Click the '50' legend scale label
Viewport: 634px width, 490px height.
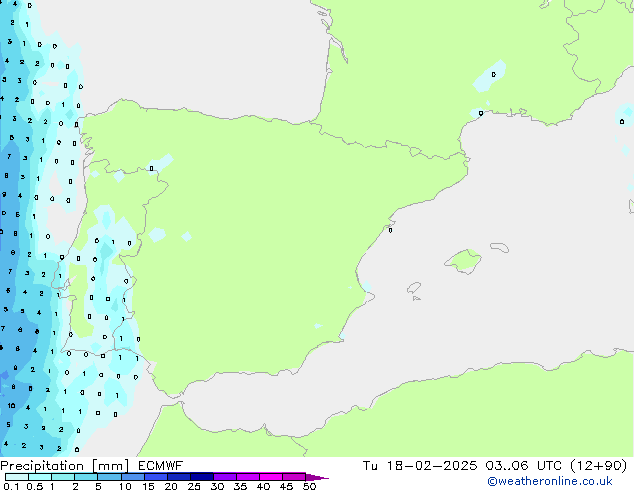pos(309,486)
